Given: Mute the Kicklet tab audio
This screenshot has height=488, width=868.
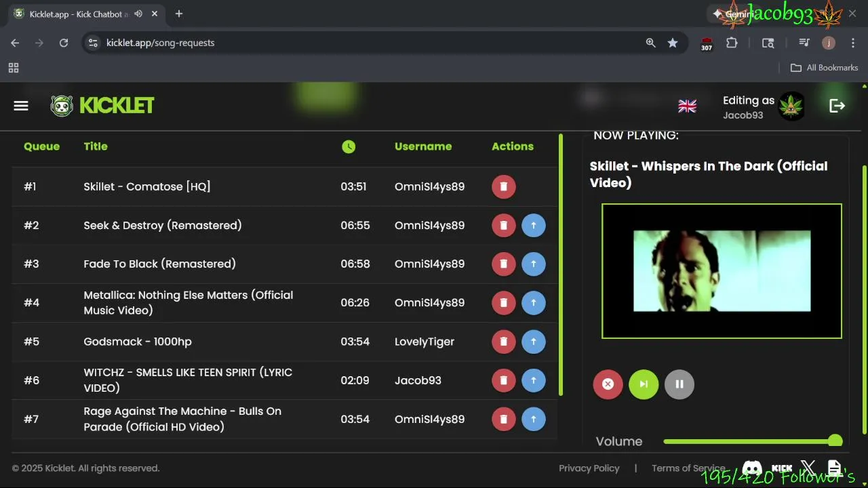Looking at the screenshot, I should tap(138, 14).
